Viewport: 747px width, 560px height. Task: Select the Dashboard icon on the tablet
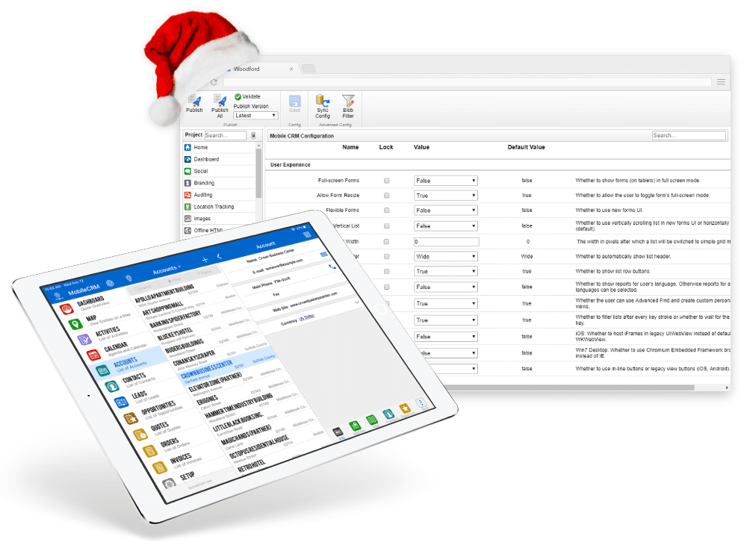(67, 308)
